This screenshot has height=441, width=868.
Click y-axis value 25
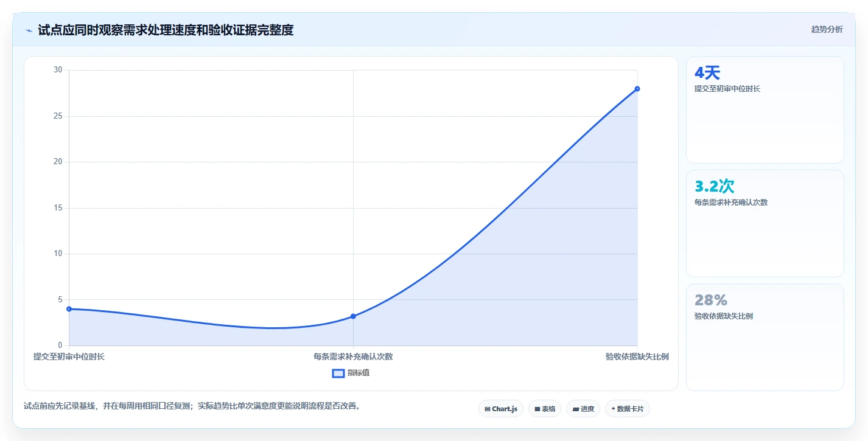pyautogui.click(x=58, y=116)
